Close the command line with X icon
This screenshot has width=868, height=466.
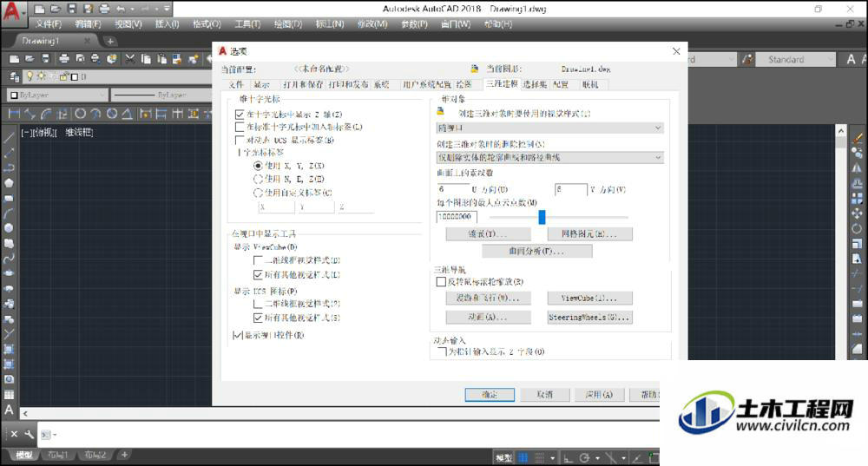(x=15, y=435)
